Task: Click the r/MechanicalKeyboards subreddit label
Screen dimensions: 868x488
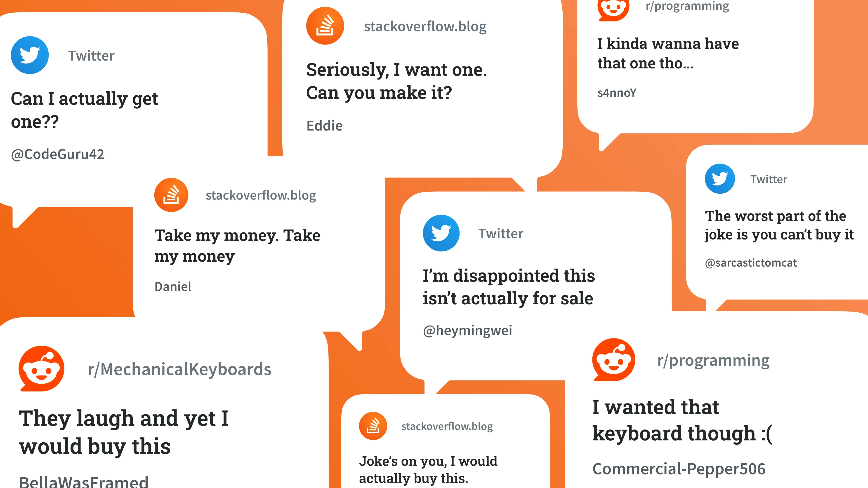Action: click(x=179, y=369)
